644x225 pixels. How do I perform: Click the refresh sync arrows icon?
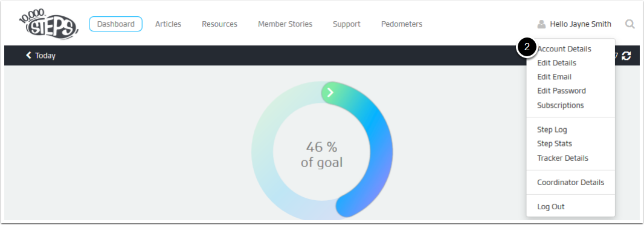[x=626, y=56]
